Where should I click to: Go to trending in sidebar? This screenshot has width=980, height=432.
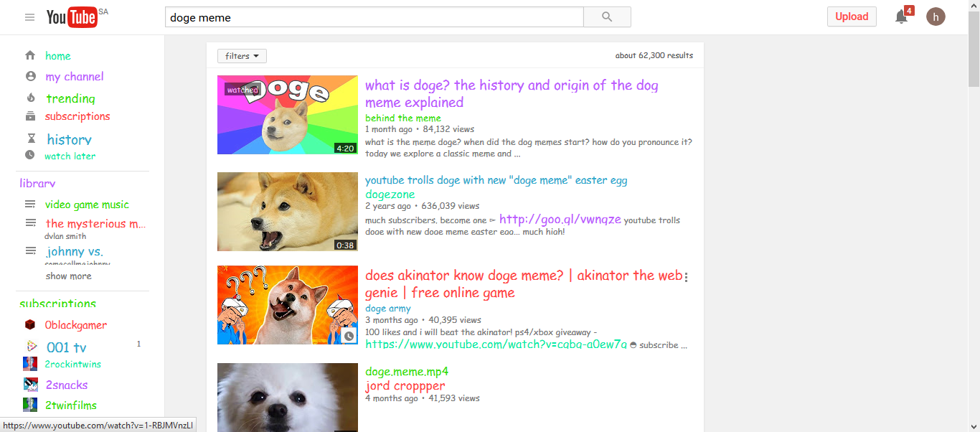[x=70, y=98]
